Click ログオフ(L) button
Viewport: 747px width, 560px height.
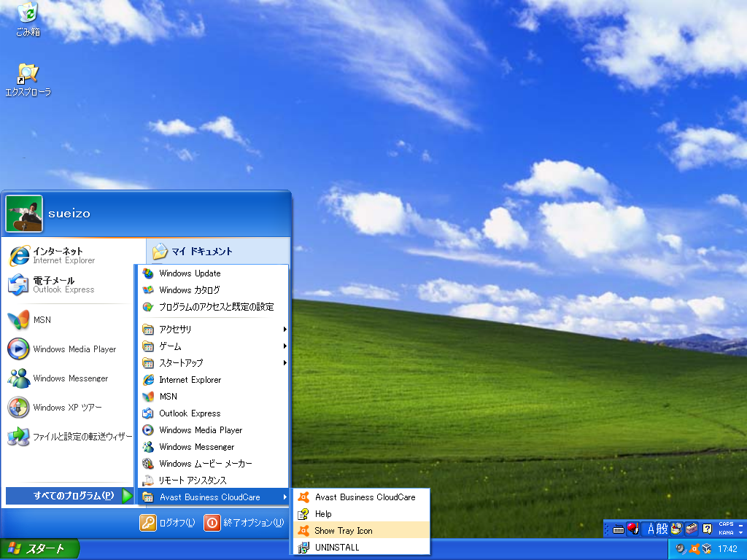coord(168,523)
